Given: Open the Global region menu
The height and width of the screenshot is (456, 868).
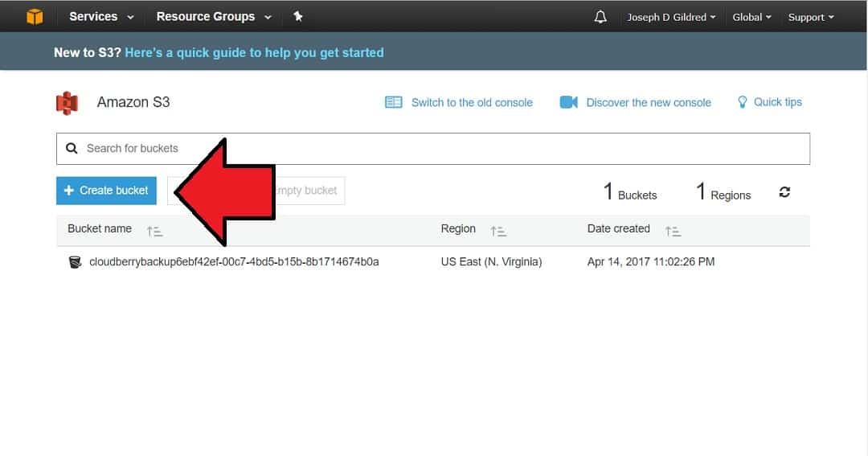Looking at the screenshot, I should 751,17.
